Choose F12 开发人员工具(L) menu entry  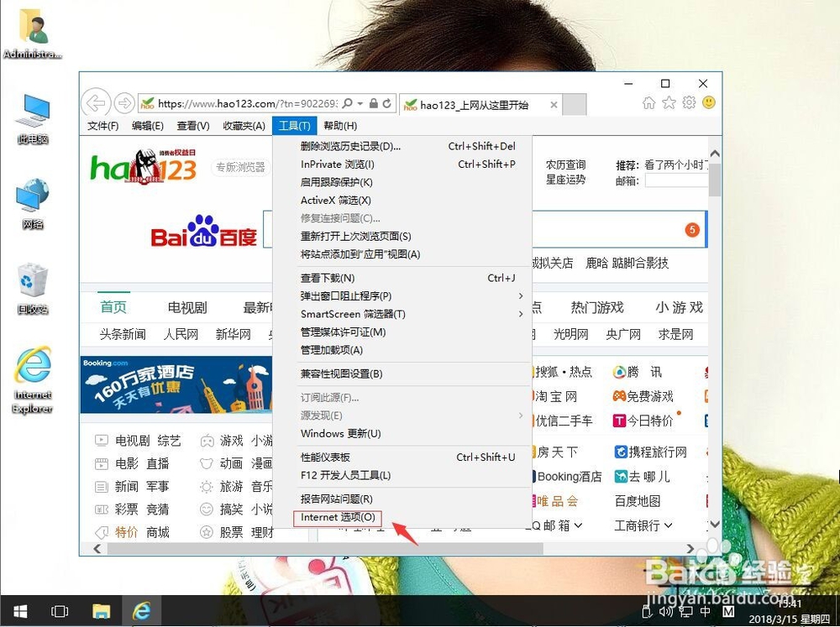(x=403, y=475)
